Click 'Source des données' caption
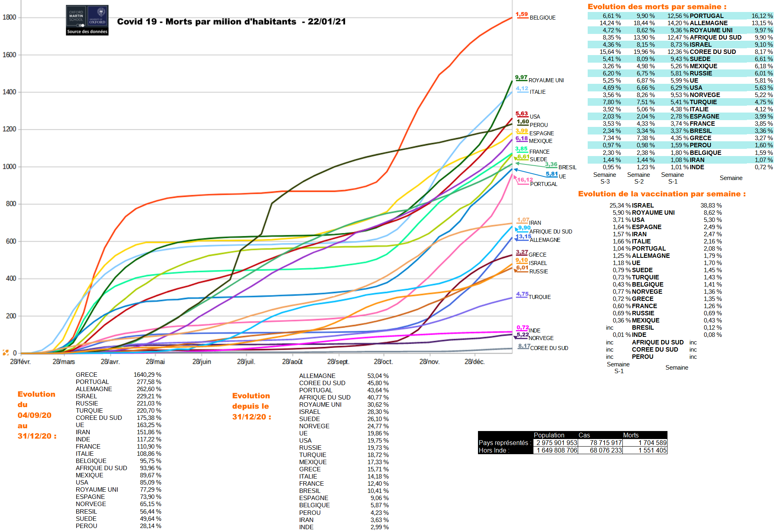Viewport: 778px width, 532px height. point(87,32)
